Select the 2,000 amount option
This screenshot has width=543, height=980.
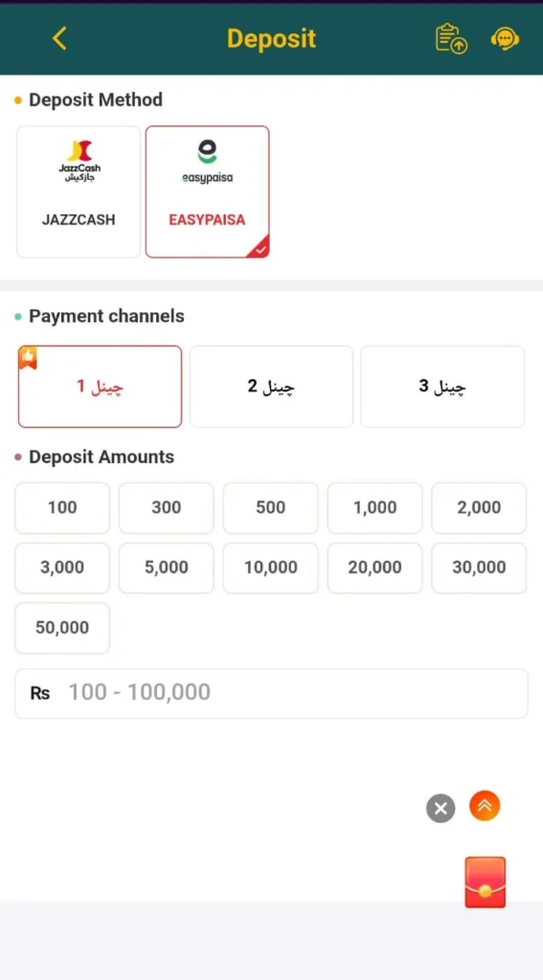click(479, 507)
